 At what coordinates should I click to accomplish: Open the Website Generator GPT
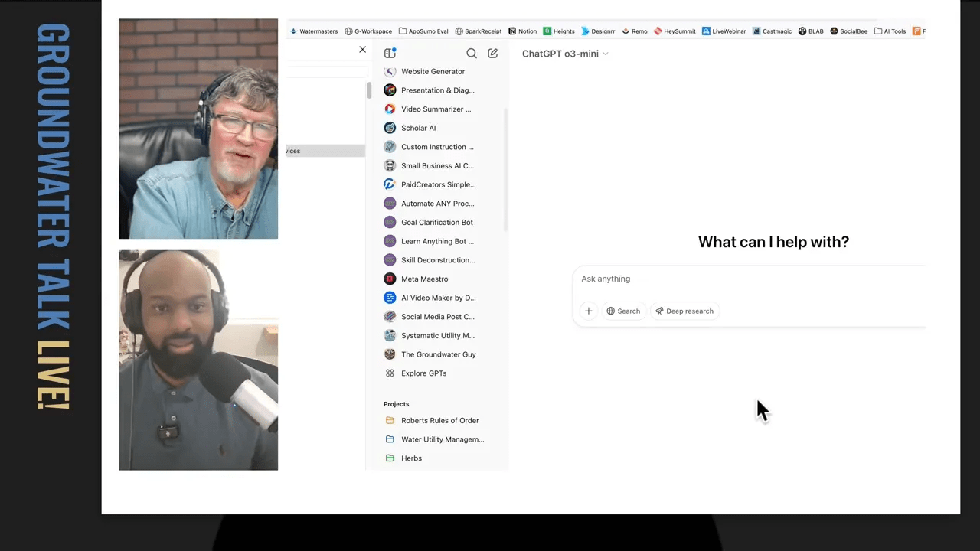[433, 71]
